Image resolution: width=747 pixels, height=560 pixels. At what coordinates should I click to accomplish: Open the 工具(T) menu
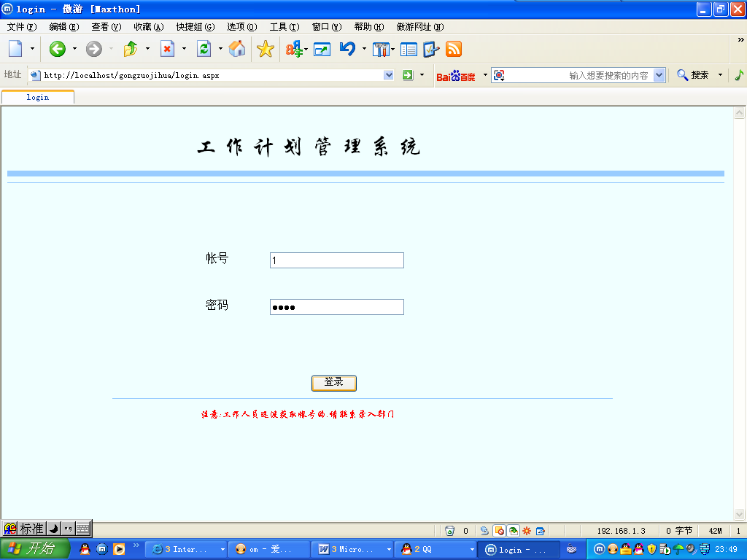[x=285, y=27]
